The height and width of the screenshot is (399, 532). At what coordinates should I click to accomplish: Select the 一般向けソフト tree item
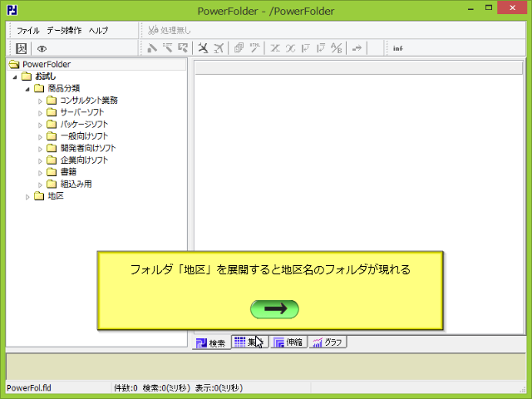(84, 136)
